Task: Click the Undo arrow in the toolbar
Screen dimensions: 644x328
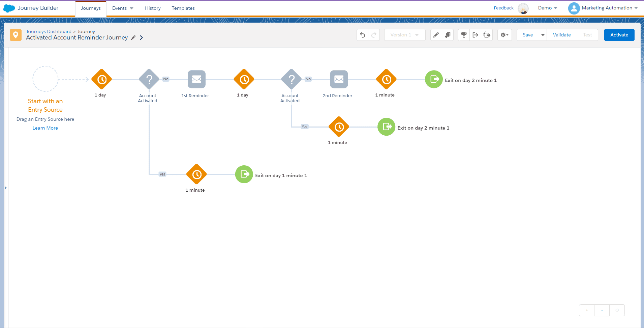Action: pyautogui.click(x=363, y=35)
